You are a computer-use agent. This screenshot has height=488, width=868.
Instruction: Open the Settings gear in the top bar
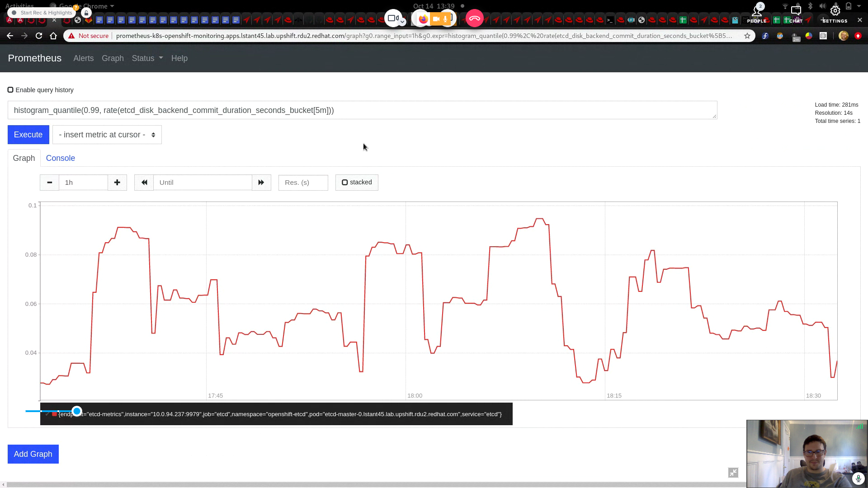coord(835,11)
